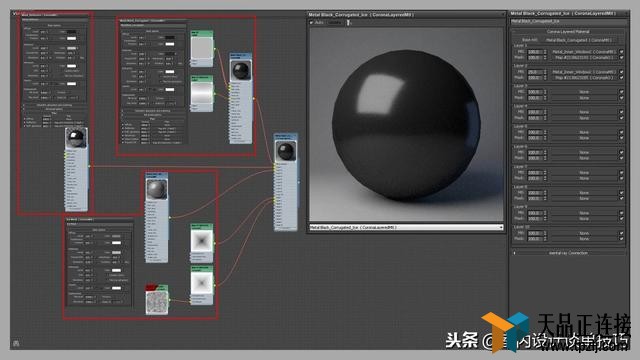Toggle the Auto checkbox in the preview window
Viewport: 640px width, 360px height.
(x=311, y=22)
